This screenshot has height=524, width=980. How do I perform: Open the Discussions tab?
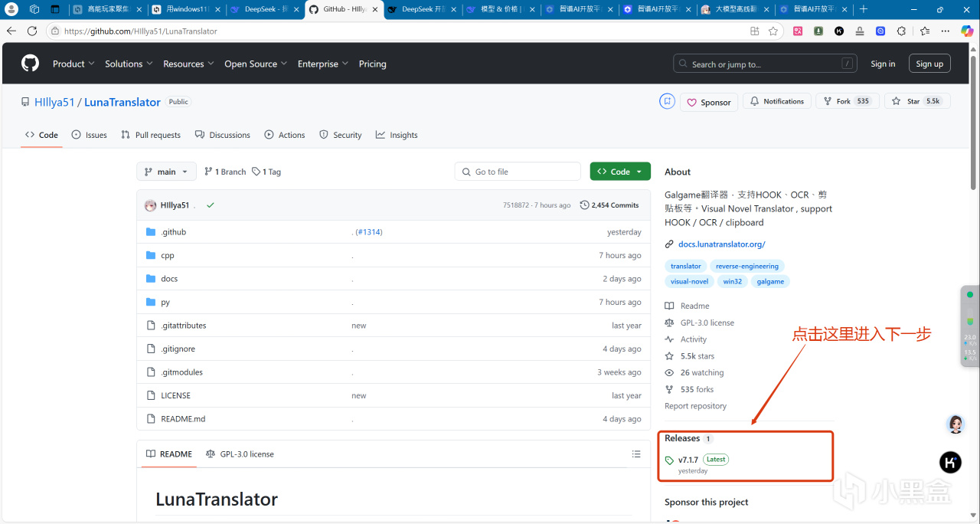click(x=223, y=135)
